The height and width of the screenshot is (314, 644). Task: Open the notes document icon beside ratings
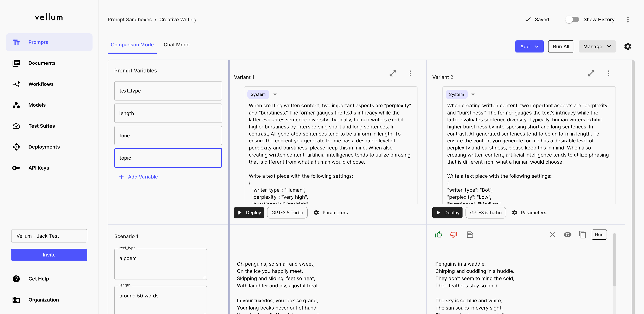[470, 235]
